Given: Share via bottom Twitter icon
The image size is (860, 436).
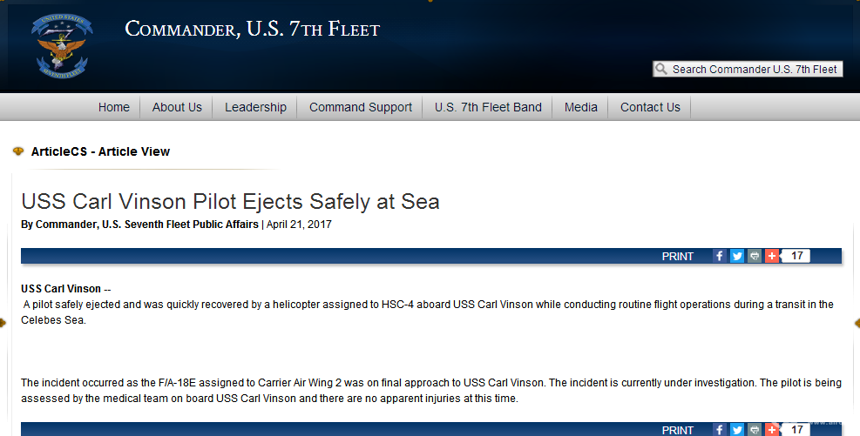Looking at the screenshot, I should tap(737, 429).
